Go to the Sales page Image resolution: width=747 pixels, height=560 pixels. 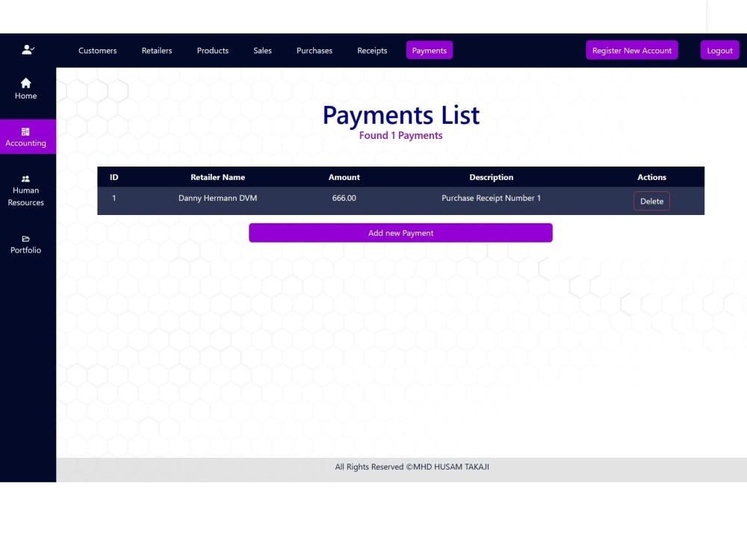[x=262, y=50]
